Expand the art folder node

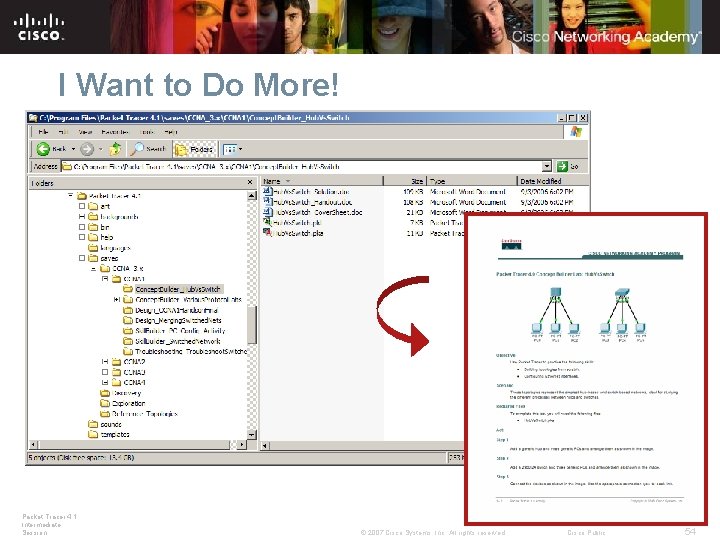[x=82, y=206]
